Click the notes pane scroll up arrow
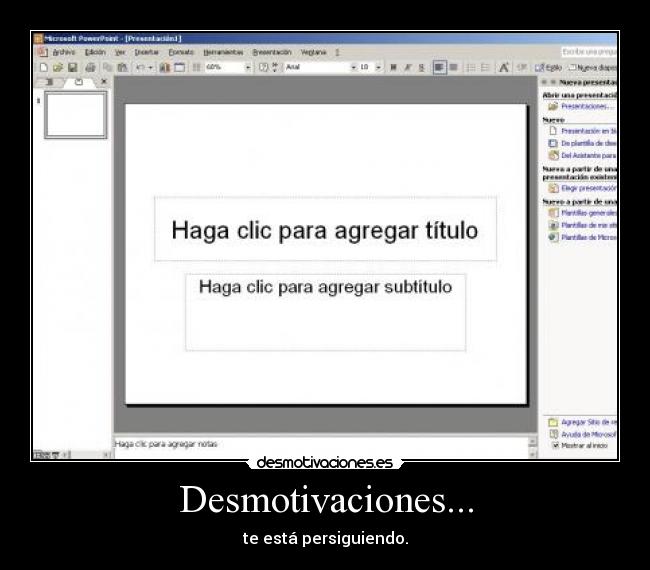 (532, 441)
